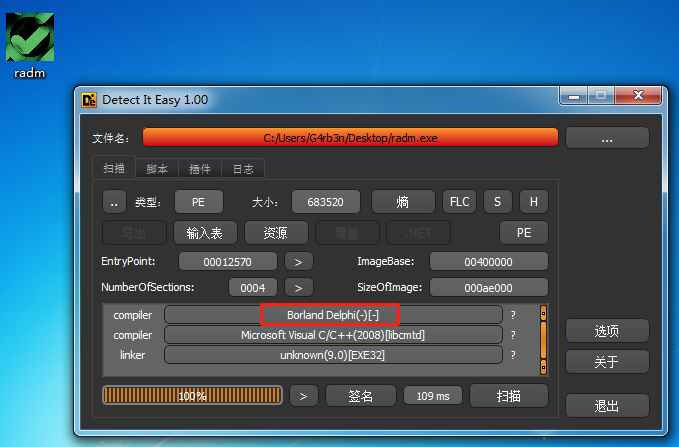
Task: Click the S strings button
Action: point(498,202)
